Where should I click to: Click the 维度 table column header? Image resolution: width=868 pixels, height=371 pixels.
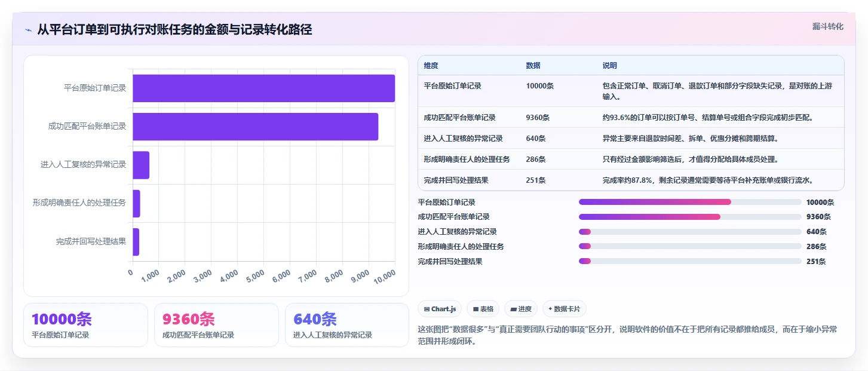(431, 65)
